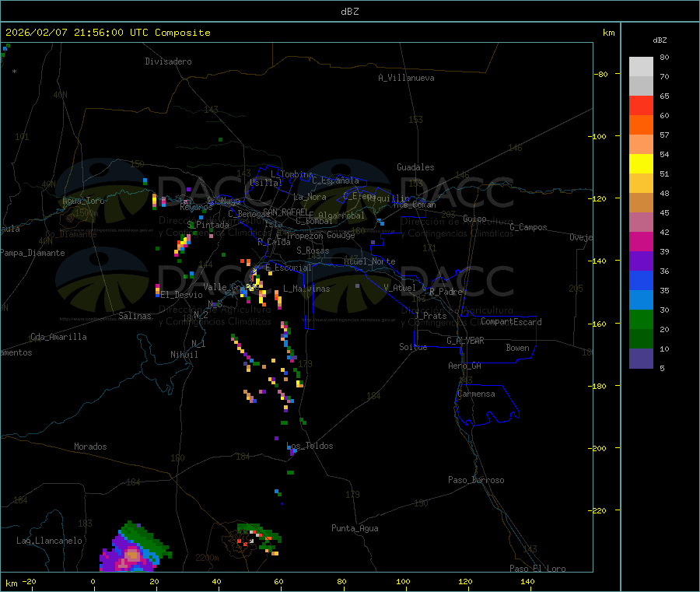Click the 'dBZ' title at the top
700x592 pixels.
(x=349, y=12)
